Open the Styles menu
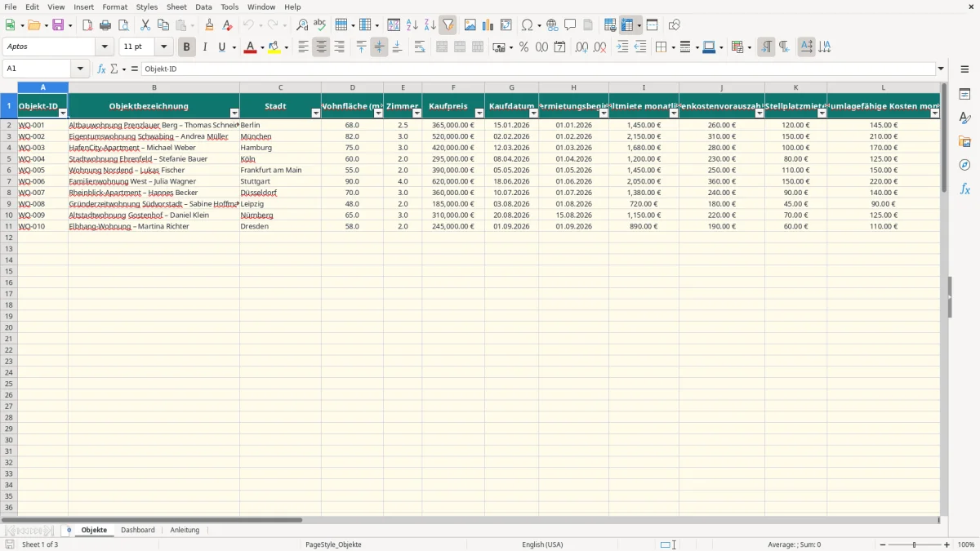980x551 pixels. pos(147,7)
